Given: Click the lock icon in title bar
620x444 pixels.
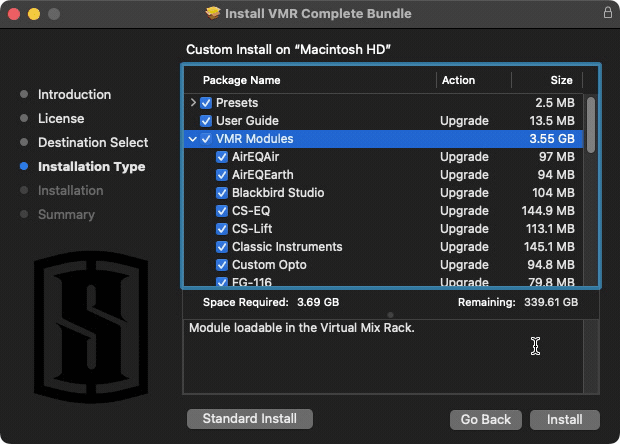Looking at the screenshot, I should coord(608,12).
